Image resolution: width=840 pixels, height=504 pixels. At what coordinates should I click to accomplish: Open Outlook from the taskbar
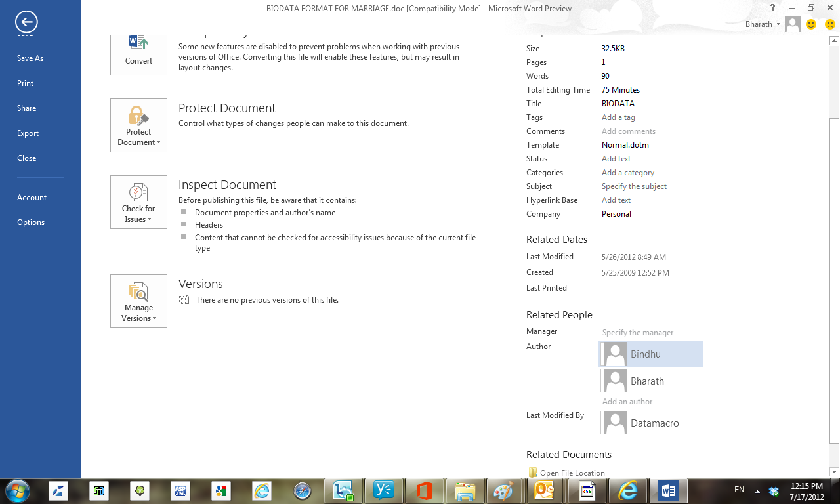click(x=545, y=490)
